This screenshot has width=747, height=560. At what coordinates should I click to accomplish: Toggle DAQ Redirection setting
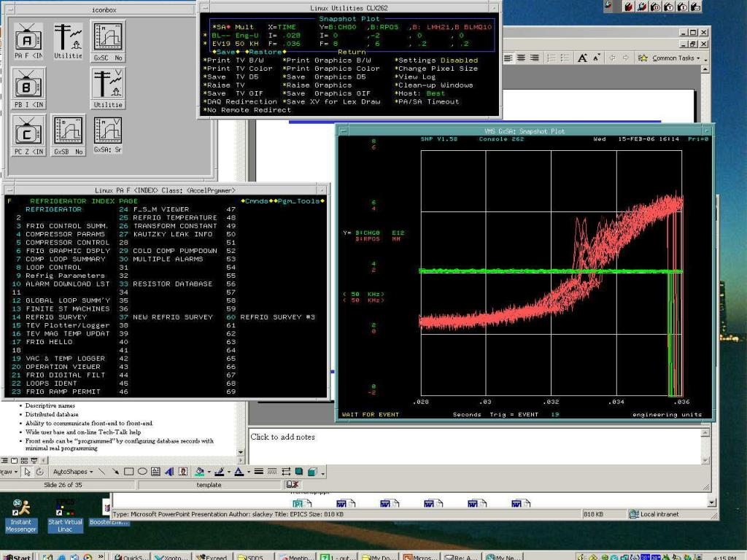tap(240, 101)
